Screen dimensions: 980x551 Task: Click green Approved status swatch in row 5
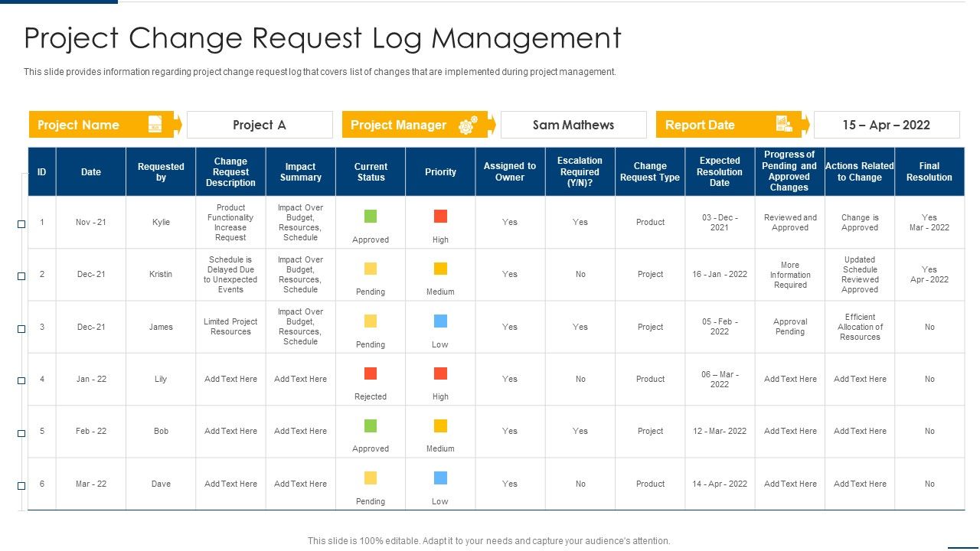[371, 425]
